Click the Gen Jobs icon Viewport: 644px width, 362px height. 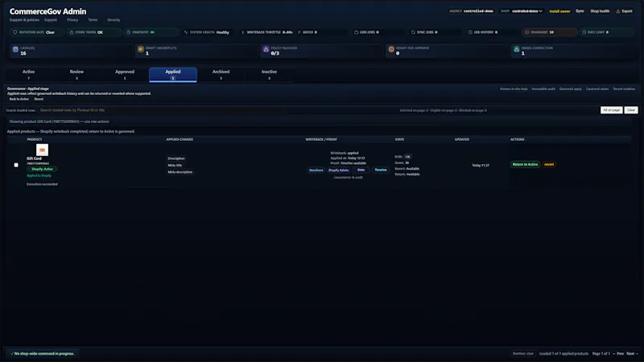356,32
